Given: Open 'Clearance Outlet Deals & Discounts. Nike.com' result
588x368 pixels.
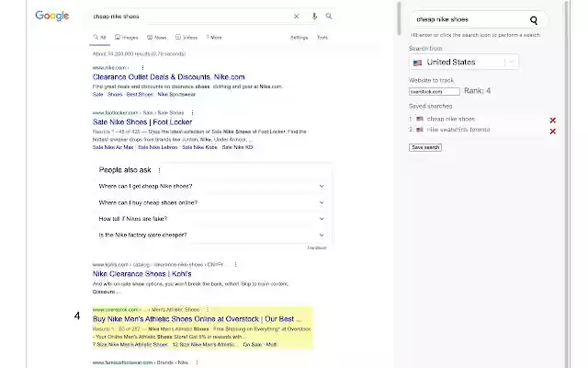Looking at the screenshot, I should pyautogui.click(x=169, y=77).
